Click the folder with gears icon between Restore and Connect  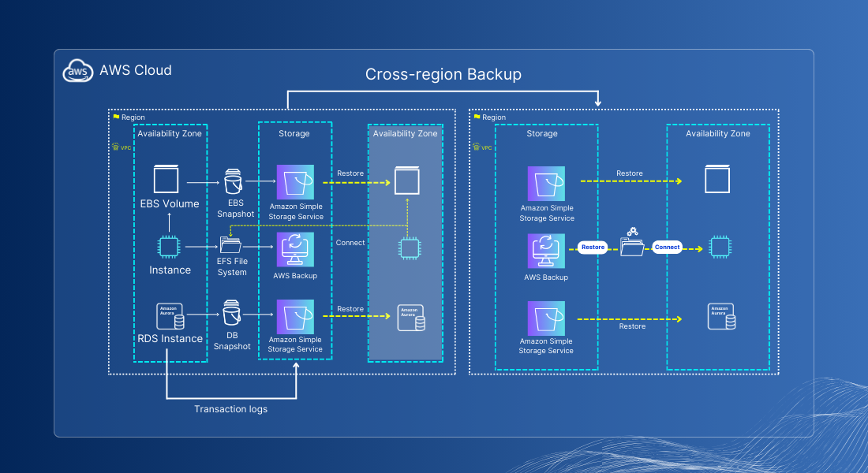(x=632, y=242)
